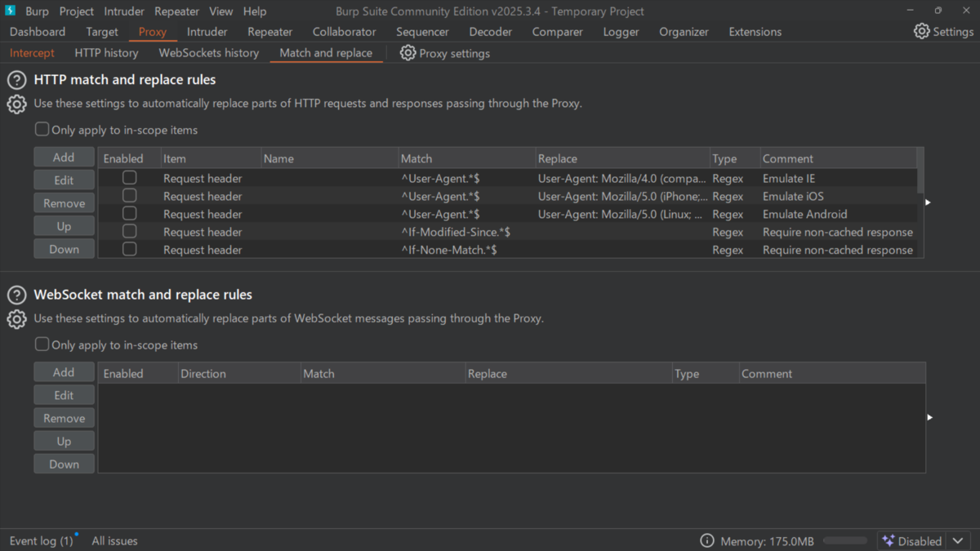
Task: Expand the chevron next to Disabled
Action: point(958,541)
